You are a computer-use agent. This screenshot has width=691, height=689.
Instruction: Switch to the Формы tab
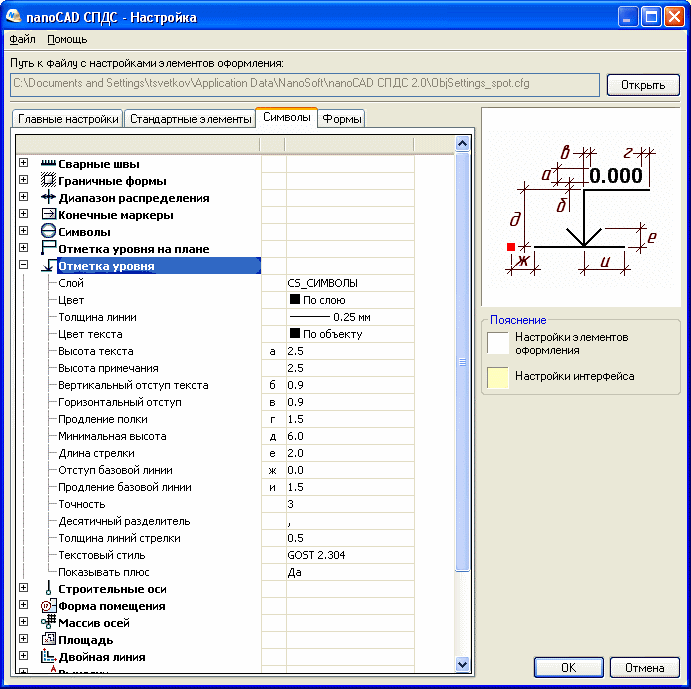click(x=342, y=119)
